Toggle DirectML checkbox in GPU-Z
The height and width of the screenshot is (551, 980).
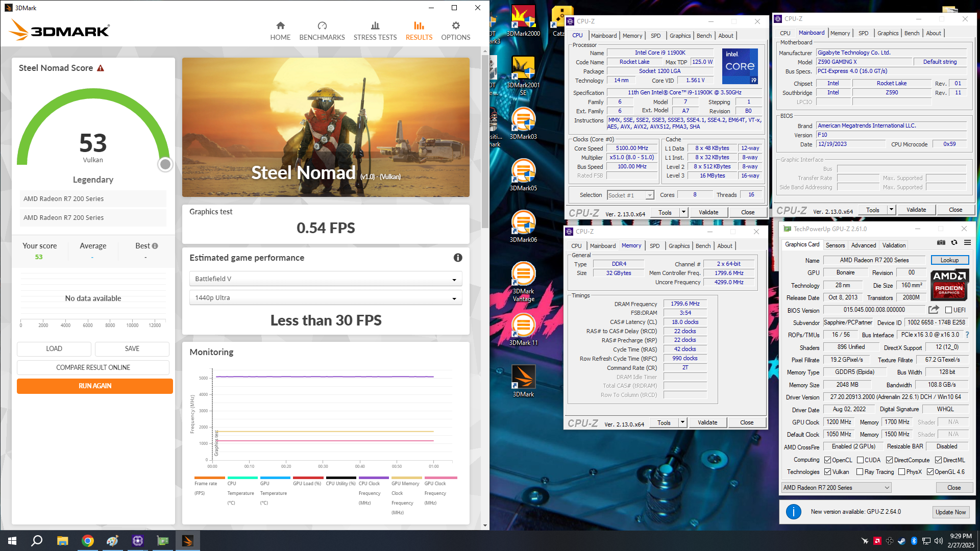click(x=938, y=460)
